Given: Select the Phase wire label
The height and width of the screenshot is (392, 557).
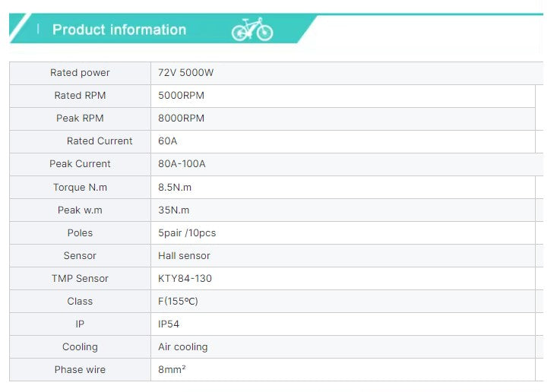Looking at the screenshot, I should click(x=80, y=369).
